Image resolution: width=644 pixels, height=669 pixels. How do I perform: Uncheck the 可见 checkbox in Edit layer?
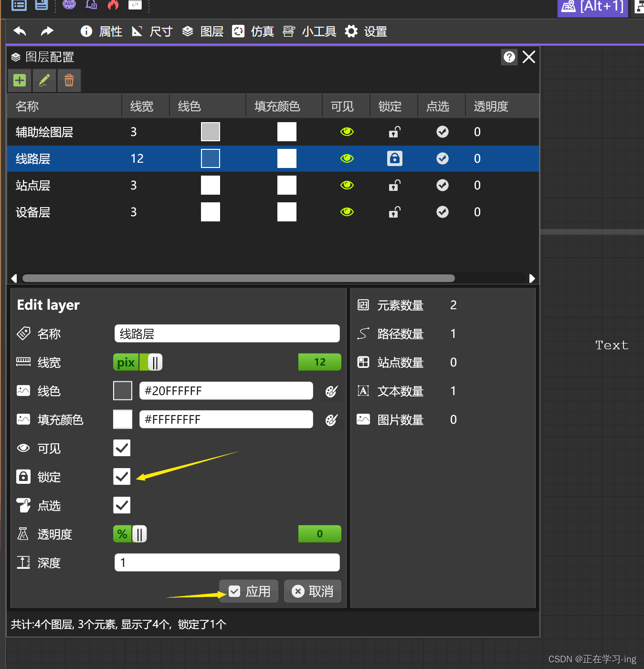point(122,448)
